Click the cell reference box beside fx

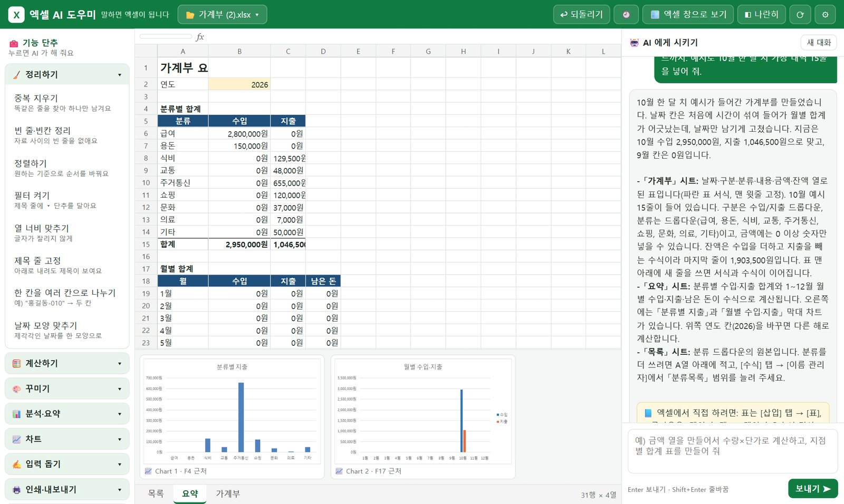tap(166, 36)
